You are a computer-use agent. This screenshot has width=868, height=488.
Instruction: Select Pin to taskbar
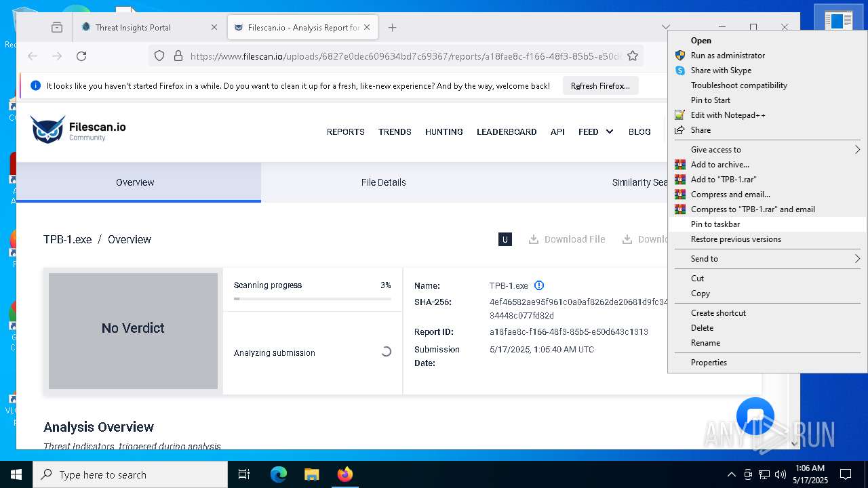tap(768, 224)
